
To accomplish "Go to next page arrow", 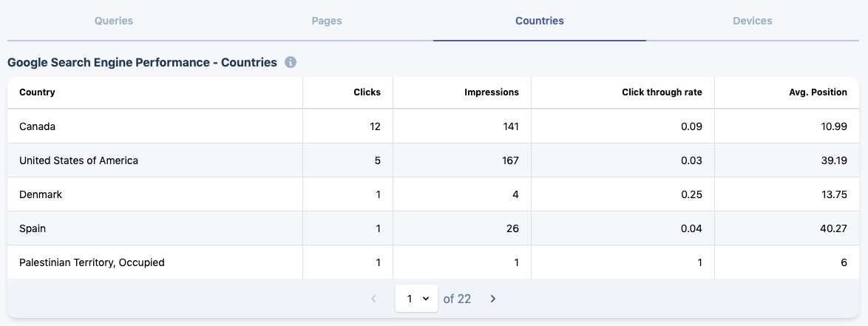I will pyautogui.click(x=493, y=299).
